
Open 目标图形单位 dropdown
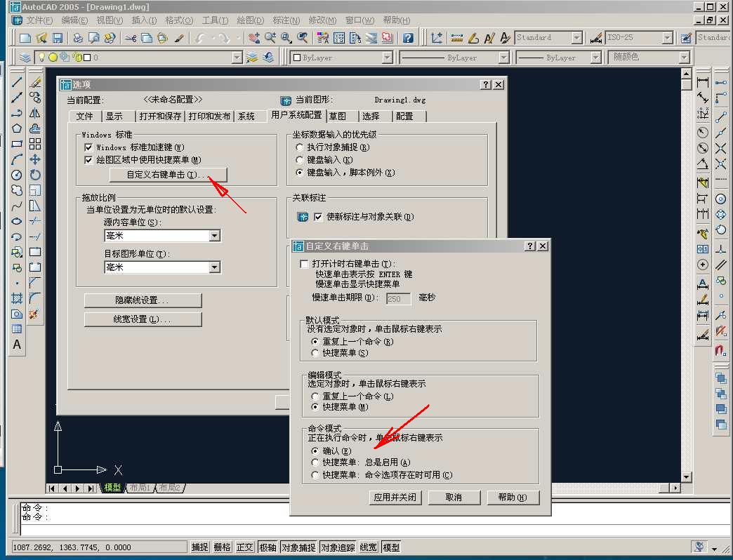pos(215,267)
